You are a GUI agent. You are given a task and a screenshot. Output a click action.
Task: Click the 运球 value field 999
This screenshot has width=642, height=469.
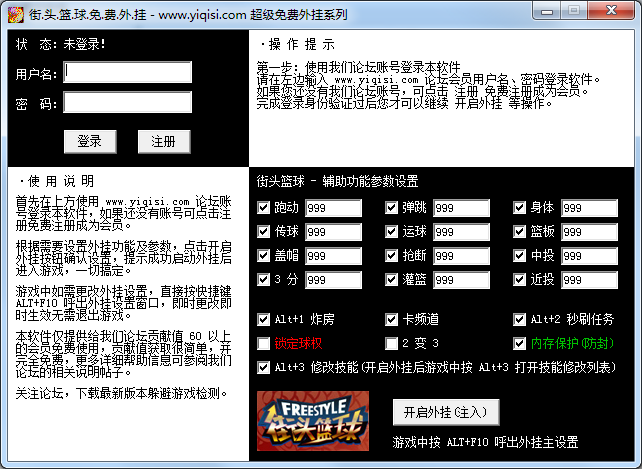tap(461, 232)
